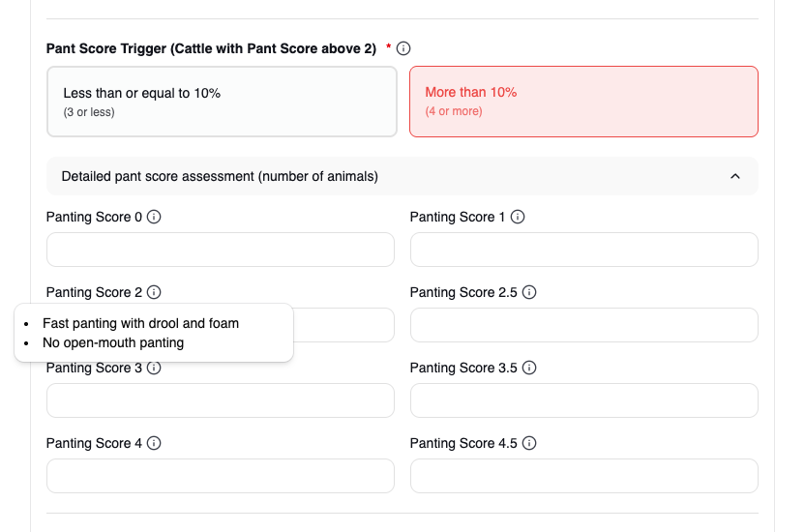Focus the Panting Score 3 input
The width and height of the screenshot is (805, 532).
(221, 400)
